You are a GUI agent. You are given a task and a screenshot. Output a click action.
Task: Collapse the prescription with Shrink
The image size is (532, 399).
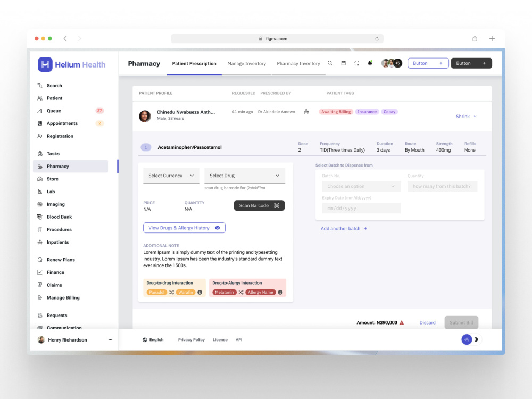pos(466,117)
